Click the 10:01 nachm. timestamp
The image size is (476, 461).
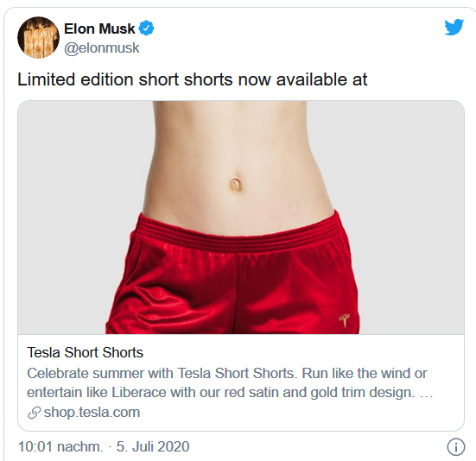tap(60, 446)
